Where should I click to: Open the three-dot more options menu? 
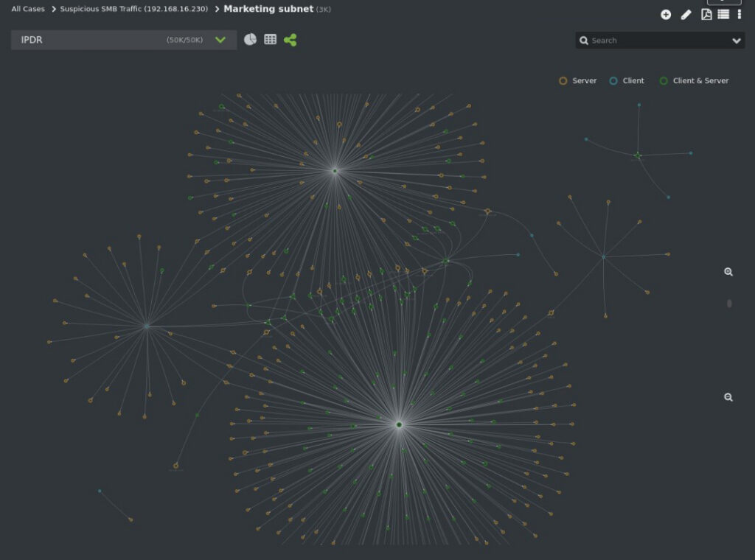click(740, 15)
